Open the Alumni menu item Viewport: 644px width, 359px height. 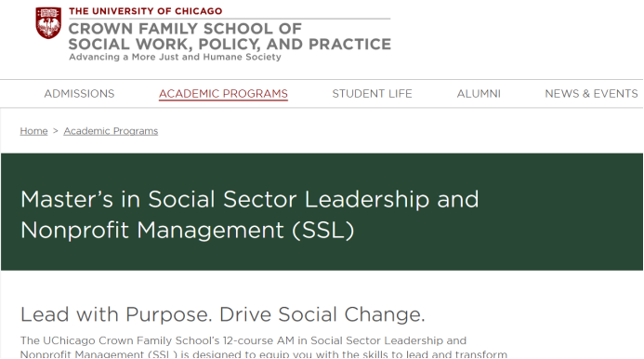pos(479,94)
